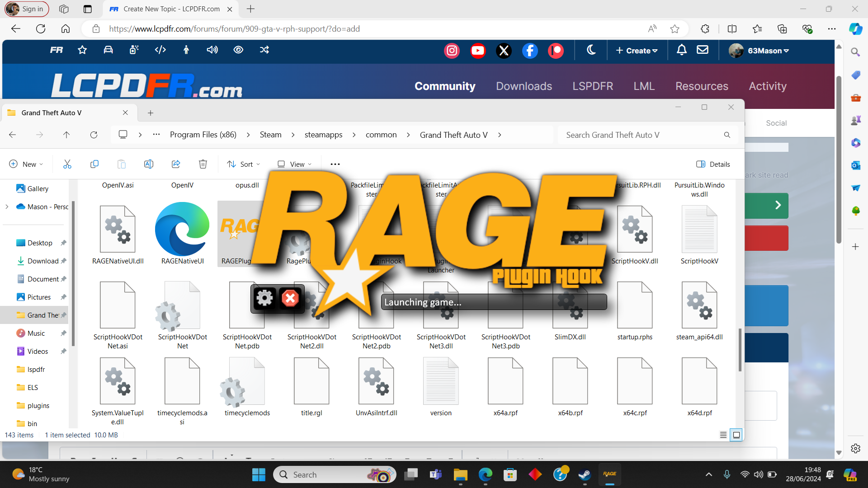Open notifications bell on LCPDFR
The height and width of the screenshot is (488, 868).
click(681, 50)
